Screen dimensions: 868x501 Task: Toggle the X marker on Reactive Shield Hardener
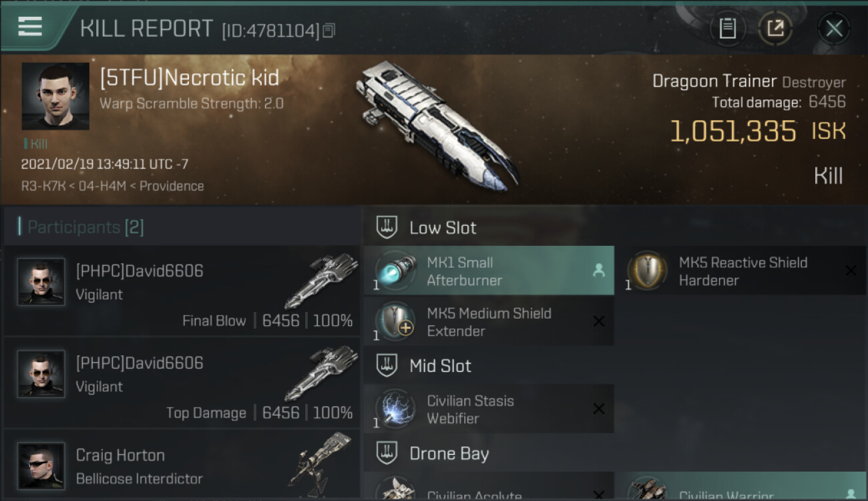(x=851, y=271)
